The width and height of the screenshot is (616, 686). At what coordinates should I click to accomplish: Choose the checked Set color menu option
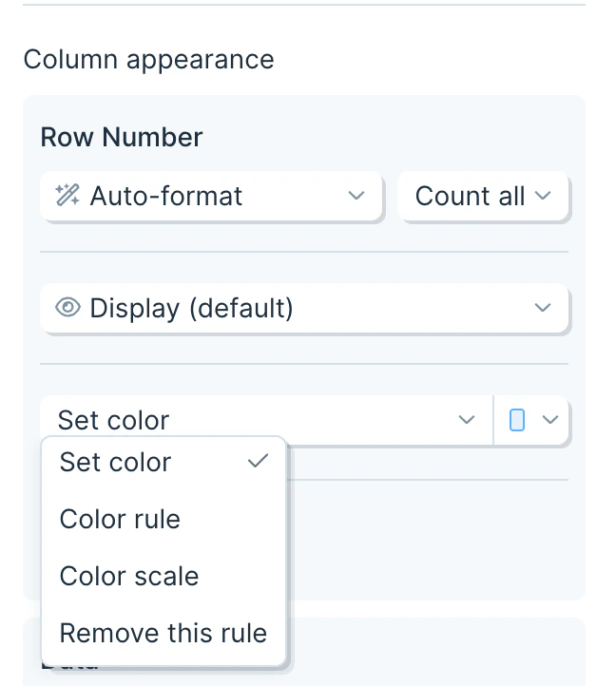(x=116, y=463)
